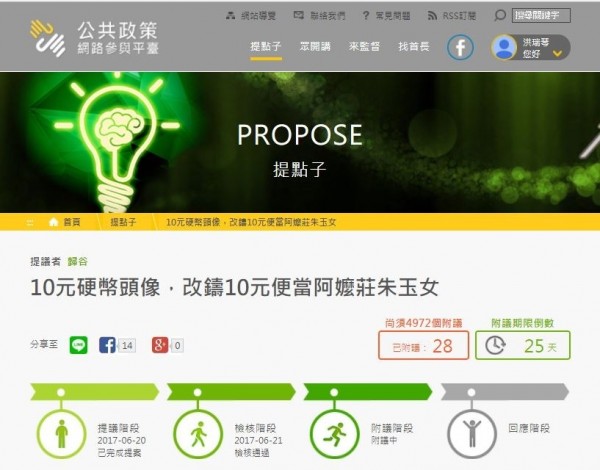Open the 網站導覽 sitemap link
This screenshot has width=600, height=470.
[251, 16]
